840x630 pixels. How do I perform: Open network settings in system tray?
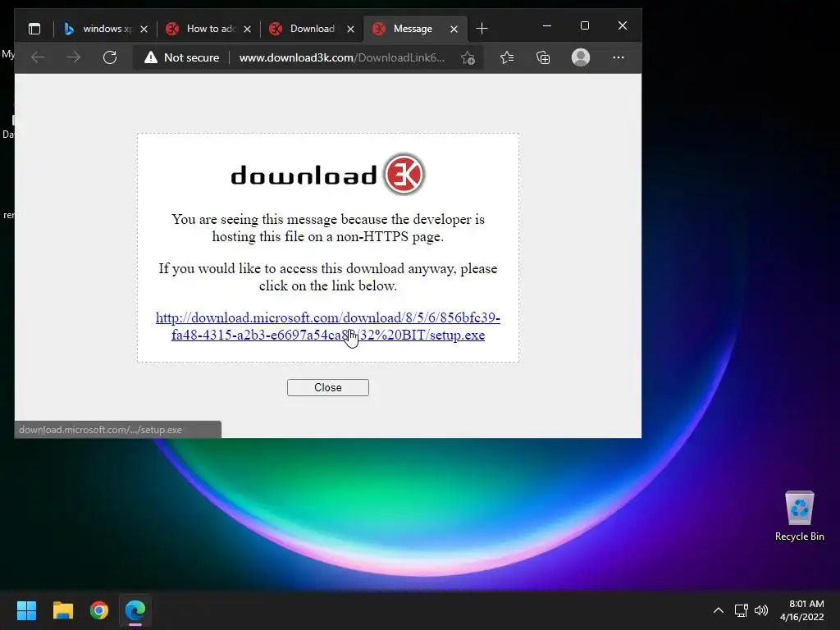741,610
